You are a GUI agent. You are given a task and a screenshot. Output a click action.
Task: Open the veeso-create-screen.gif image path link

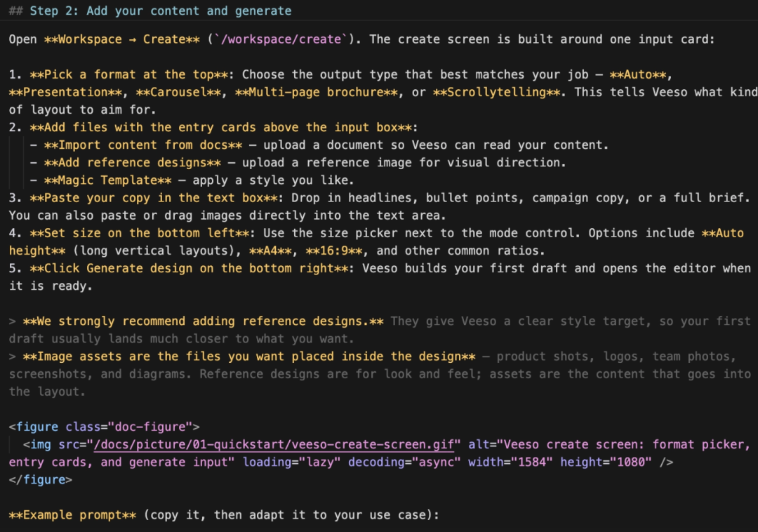[274, 444]
